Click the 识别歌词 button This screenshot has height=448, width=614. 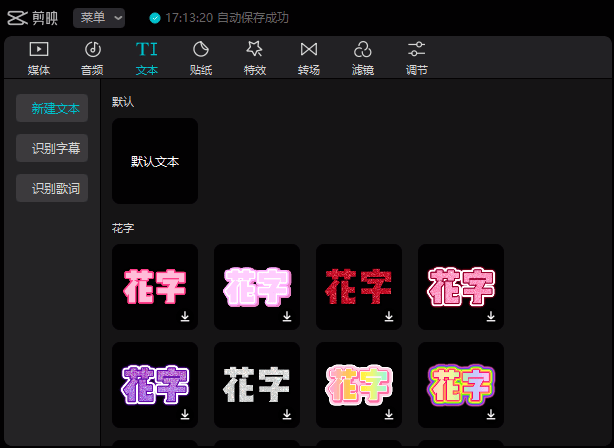coord(52,188)
